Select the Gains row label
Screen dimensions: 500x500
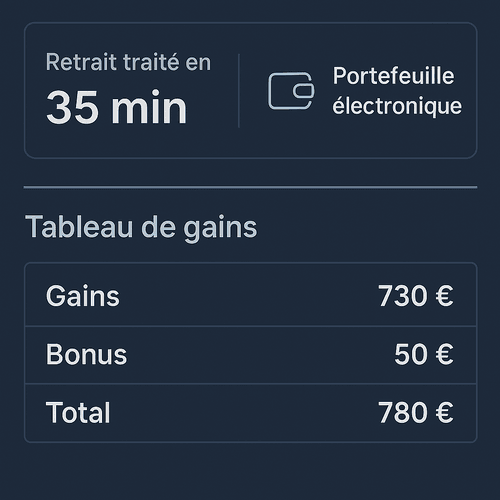pyautogui.click(x=83, y=296)
